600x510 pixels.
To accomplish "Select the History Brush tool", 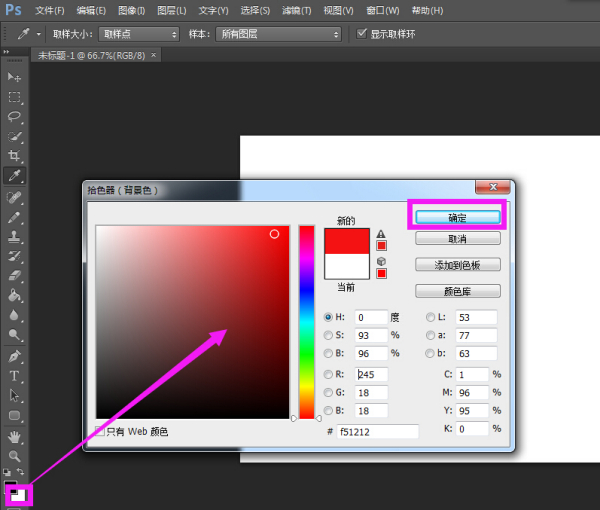I will pos(14,256).
